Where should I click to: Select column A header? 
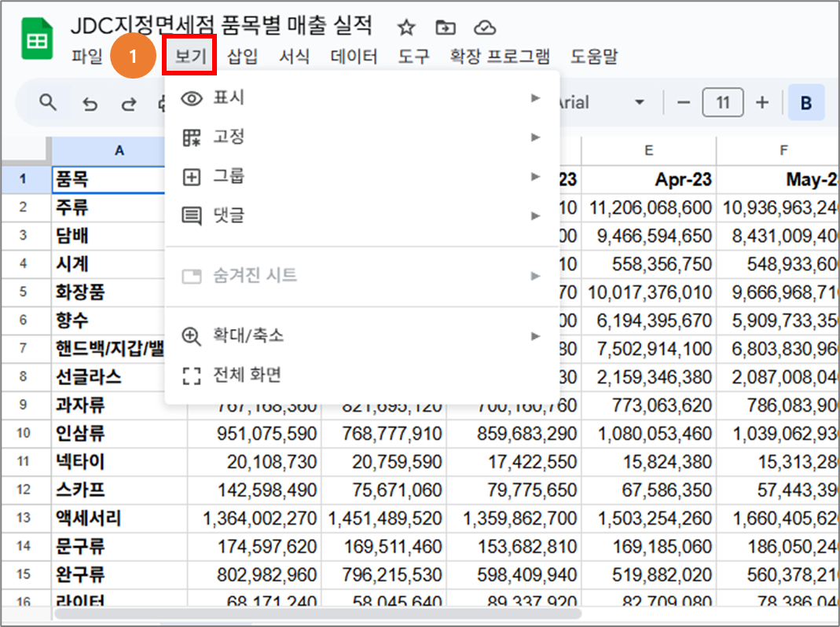coord(119,151)
